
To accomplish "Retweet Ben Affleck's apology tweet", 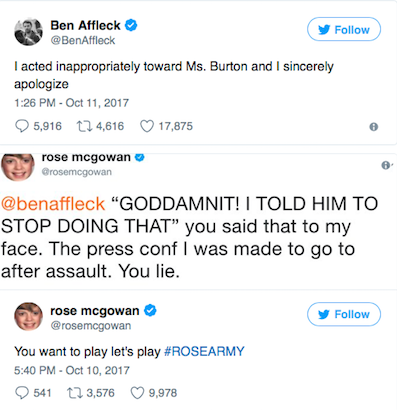I will [84, 126].
